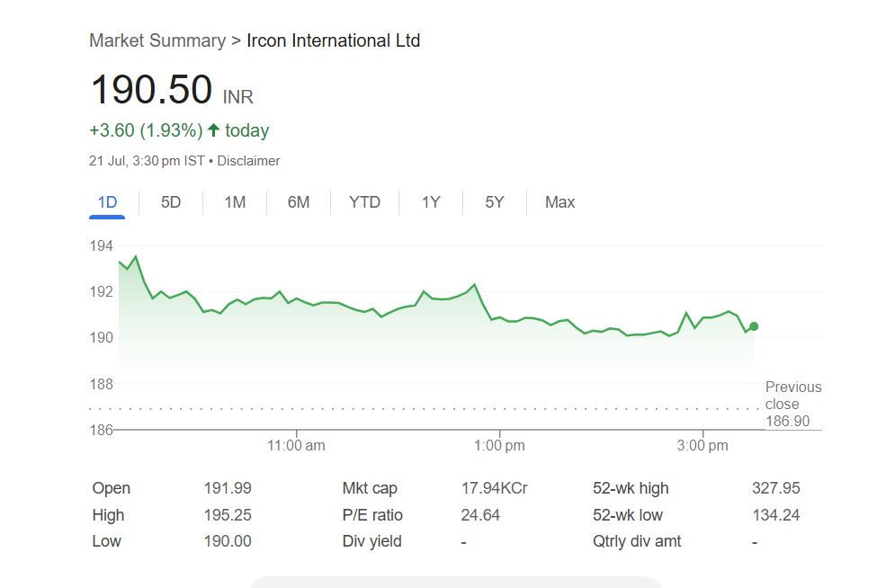
Task: Switch to the 1Y chart view
Action: (431, 202)
